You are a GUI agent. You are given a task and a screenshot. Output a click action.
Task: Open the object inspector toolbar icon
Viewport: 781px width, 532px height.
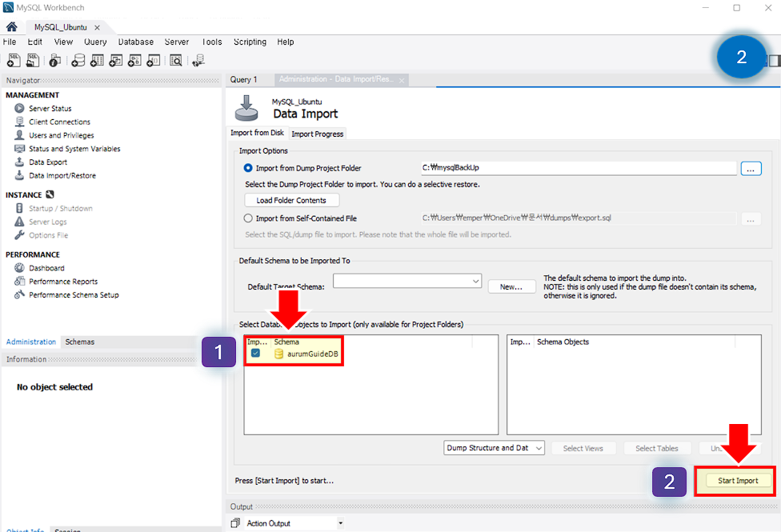tap(54, 60)
